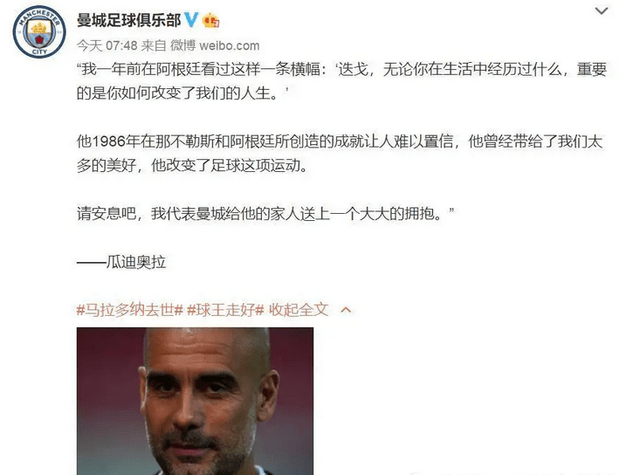Image resolution: width=640 pixels, height=475 pixels.
Task: Collapse the post with 收起全文
Action: pyautogui.click(x=299, y=310)
